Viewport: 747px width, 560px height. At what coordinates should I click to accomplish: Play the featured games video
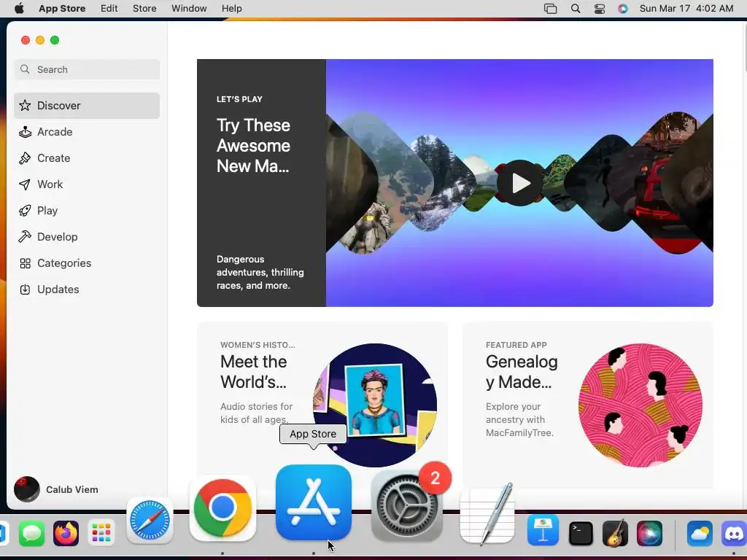[519, 183]
